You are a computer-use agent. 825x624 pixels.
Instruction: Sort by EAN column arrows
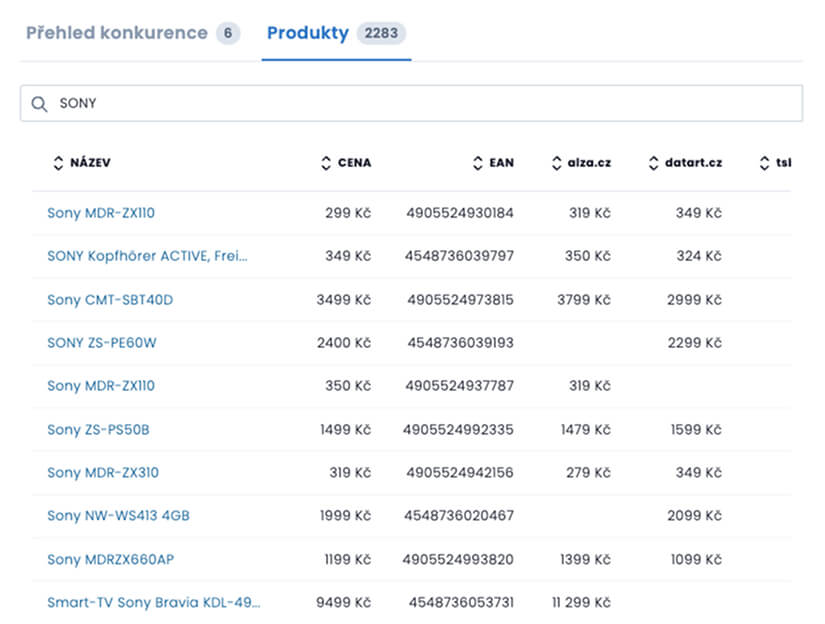pos(478,163)
